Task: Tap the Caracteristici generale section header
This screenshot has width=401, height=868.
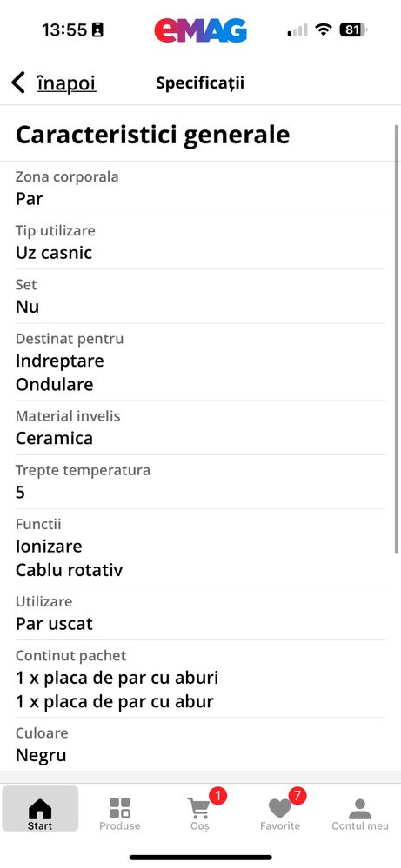Action: (x=152, y=135)
